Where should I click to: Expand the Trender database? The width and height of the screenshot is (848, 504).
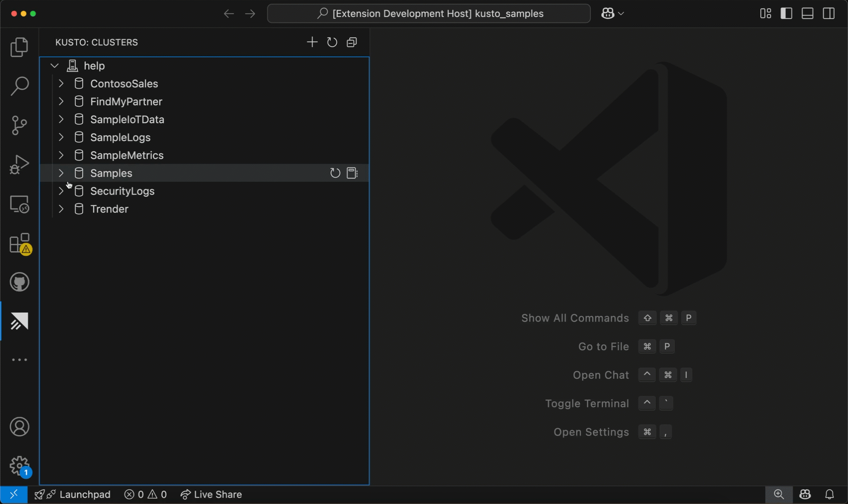61,209
